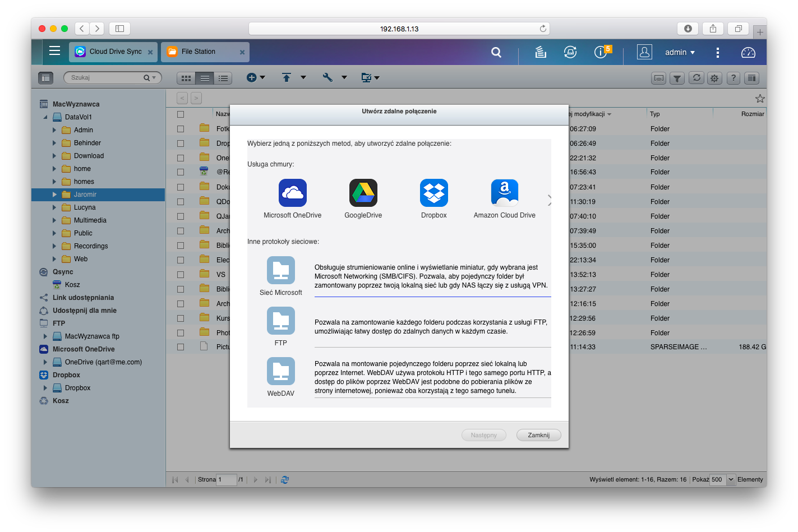The image size is (798, 532).
Task: Open background tasks icon in top bar
Action: pyautogui.click(x=541, y=52)
